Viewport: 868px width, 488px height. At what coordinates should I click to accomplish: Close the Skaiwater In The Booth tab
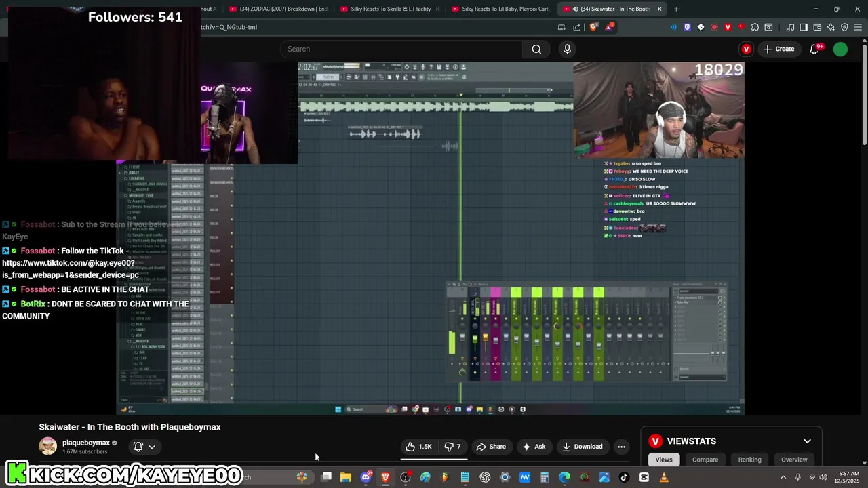659,9
